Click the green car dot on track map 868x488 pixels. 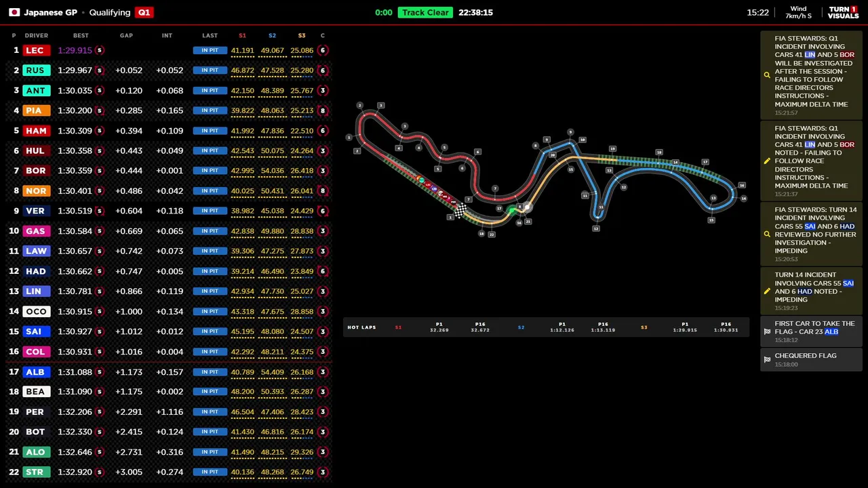pyautogui.click(x=512, y=211)
